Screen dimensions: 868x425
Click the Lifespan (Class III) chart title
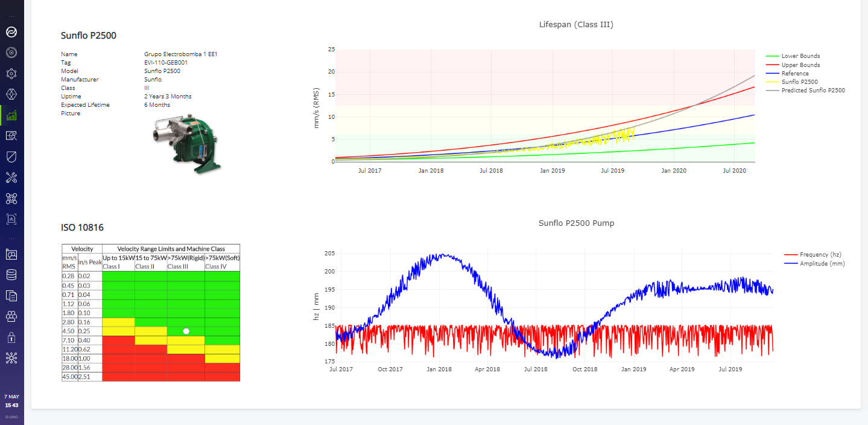(x=576, y=25)
